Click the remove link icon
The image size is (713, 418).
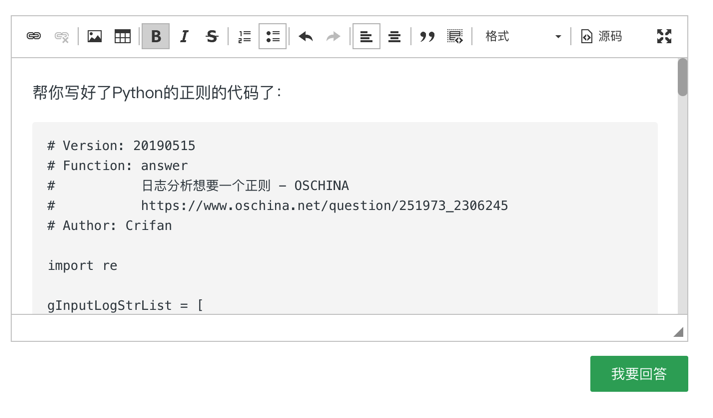(x=62, y=37)
